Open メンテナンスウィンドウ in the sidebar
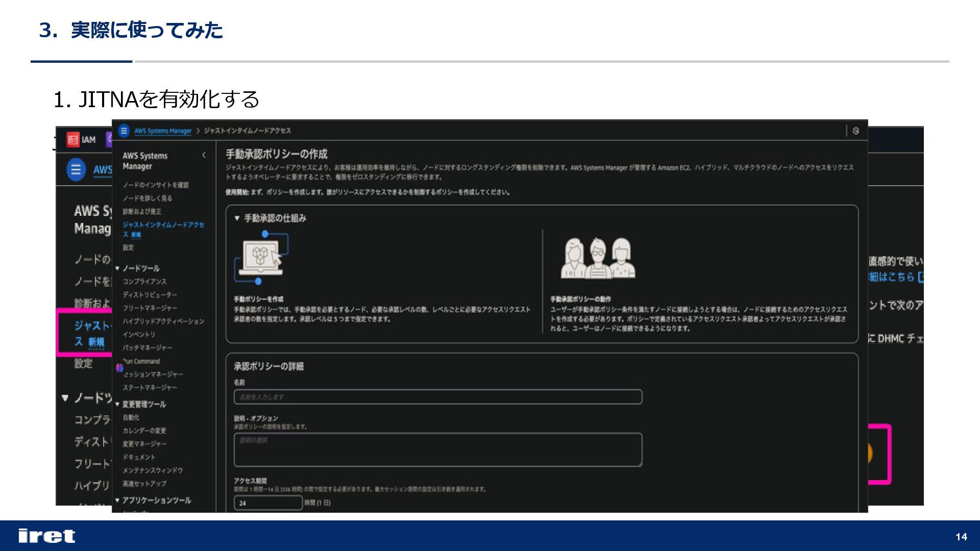Image resolution: width=980 pixels, height=551 pixels. click(153, 470)
